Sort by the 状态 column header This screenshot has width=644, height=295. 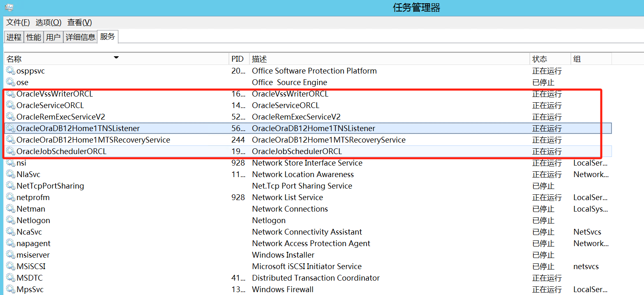[550, 59]
